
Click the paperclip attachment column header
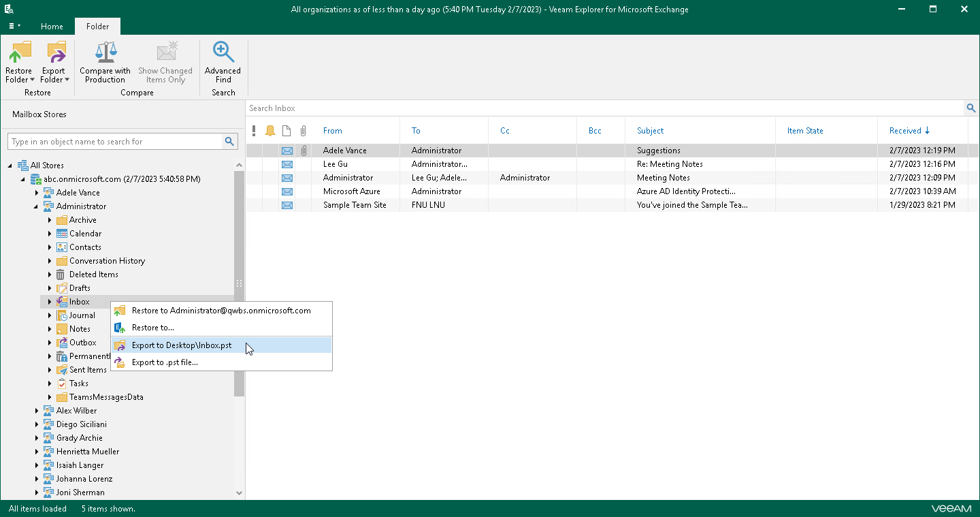[x=304, y=130]
